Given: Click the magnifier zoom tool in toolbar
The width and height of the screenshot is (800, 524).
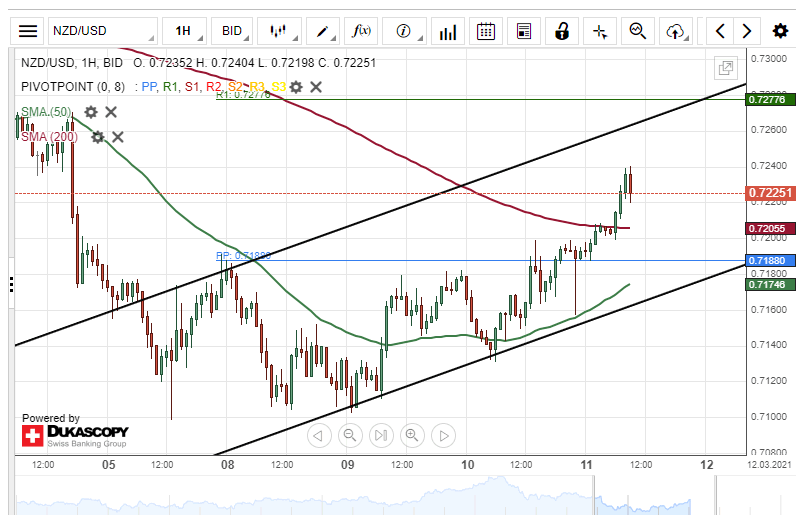Looking at the screenshot, I should point(637,31).
